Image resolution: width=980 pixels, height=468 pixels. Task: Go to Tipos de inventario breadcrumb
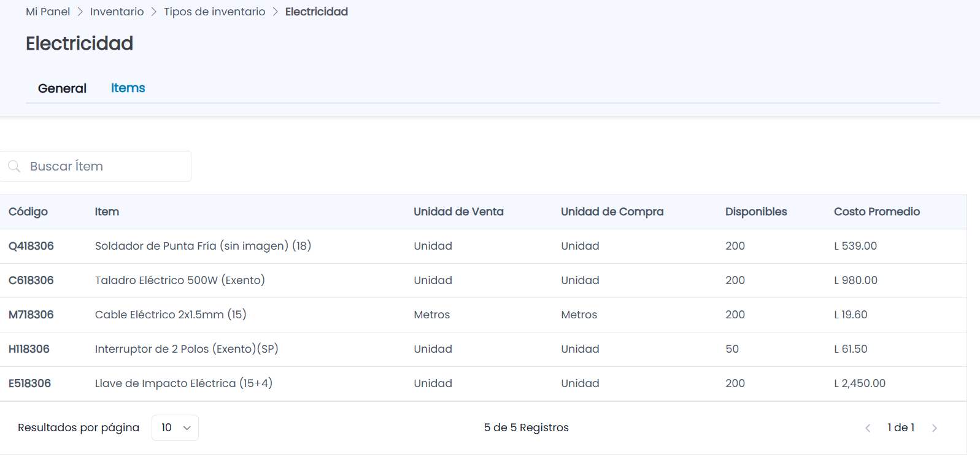click(x=214, y=12)
